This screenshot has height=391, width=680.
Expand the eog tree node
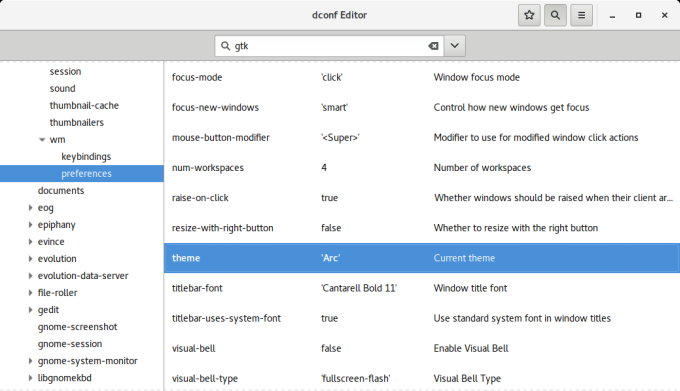click(30, 208)
